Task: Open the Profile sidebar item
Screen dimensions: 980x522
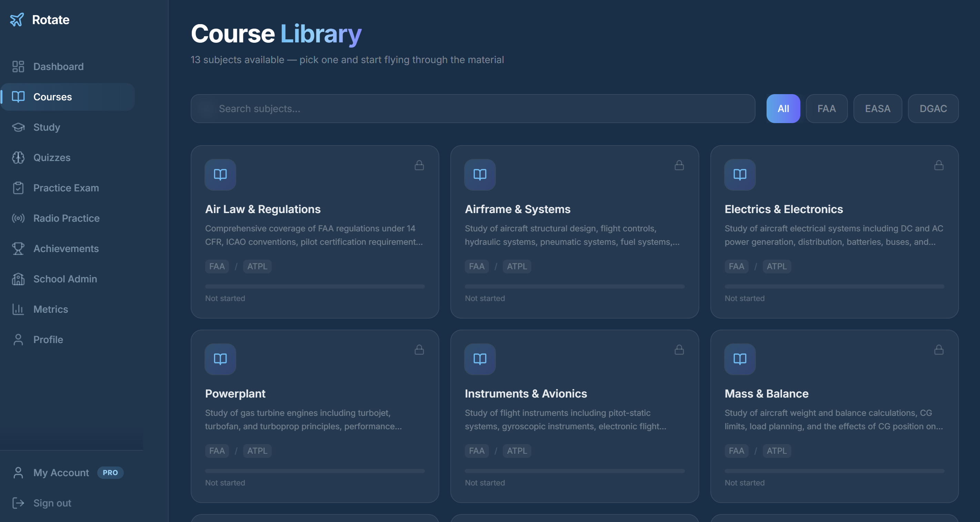Action: 48,339
